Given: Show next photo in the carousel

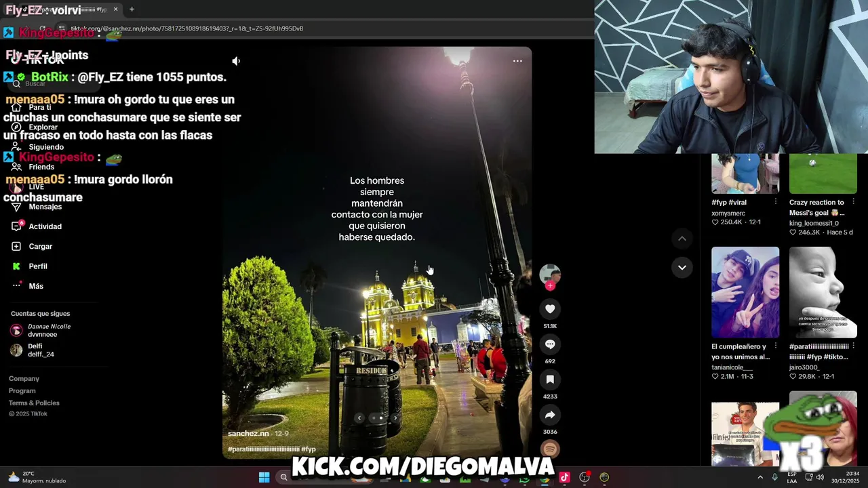Looking at the screenshot, I should (x=395, y=418).
